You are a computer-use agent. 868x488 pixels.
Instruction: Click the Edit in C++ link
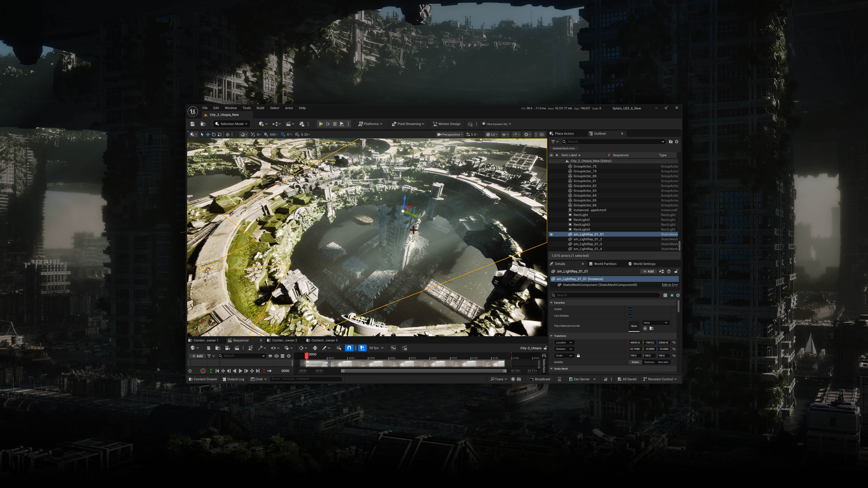click(x=670, y=285)
